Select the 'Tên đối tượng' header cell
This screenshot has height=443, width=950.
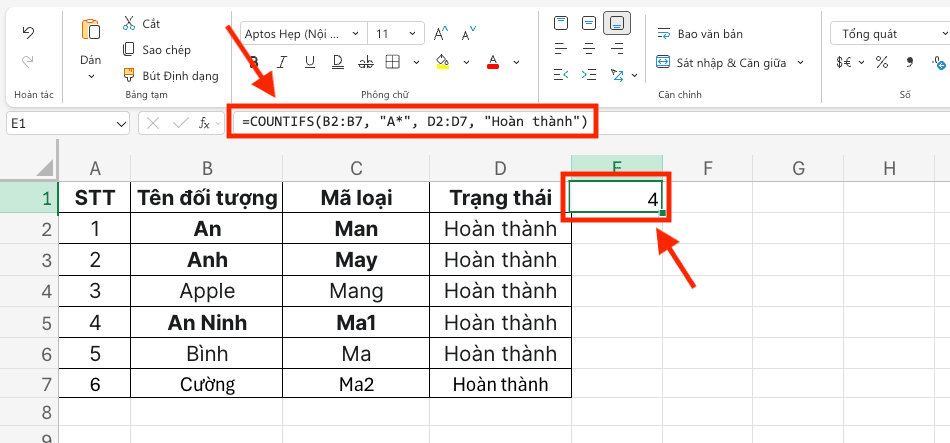point(207,198)
